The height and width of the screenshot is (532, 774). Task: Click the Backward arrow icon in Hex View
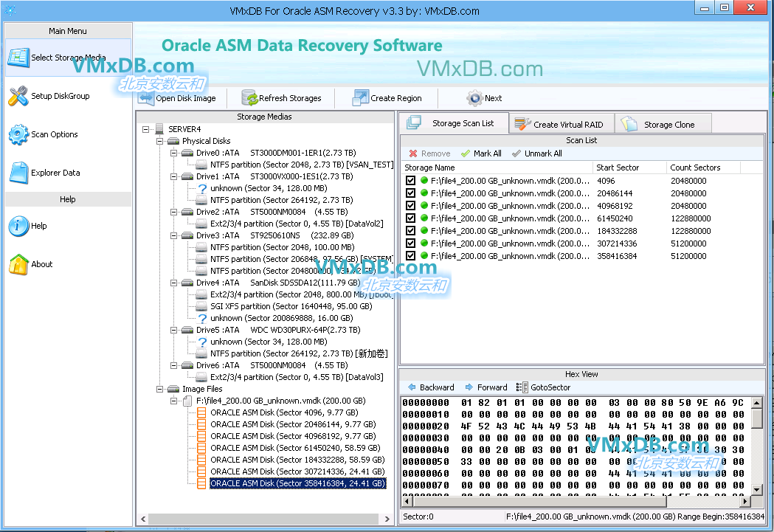pos(412,387)
